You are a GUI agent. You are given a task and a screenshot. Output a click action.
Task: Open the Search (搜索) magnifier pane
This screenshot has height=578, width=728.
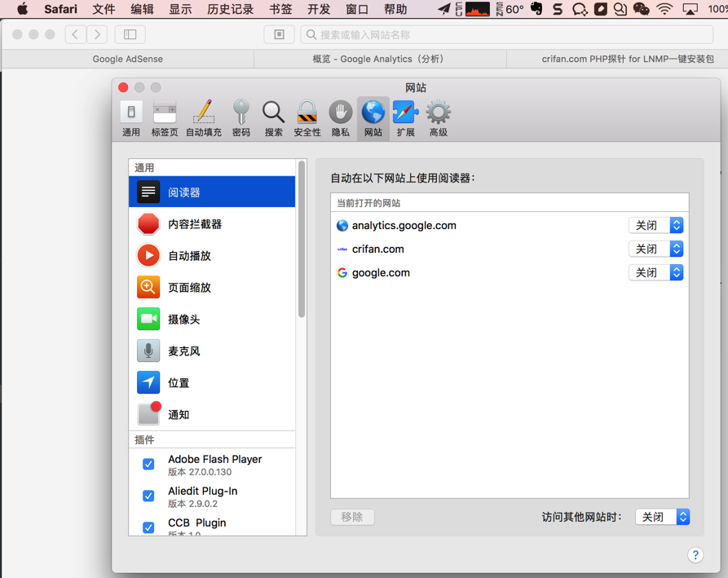[x=273, y=119]
